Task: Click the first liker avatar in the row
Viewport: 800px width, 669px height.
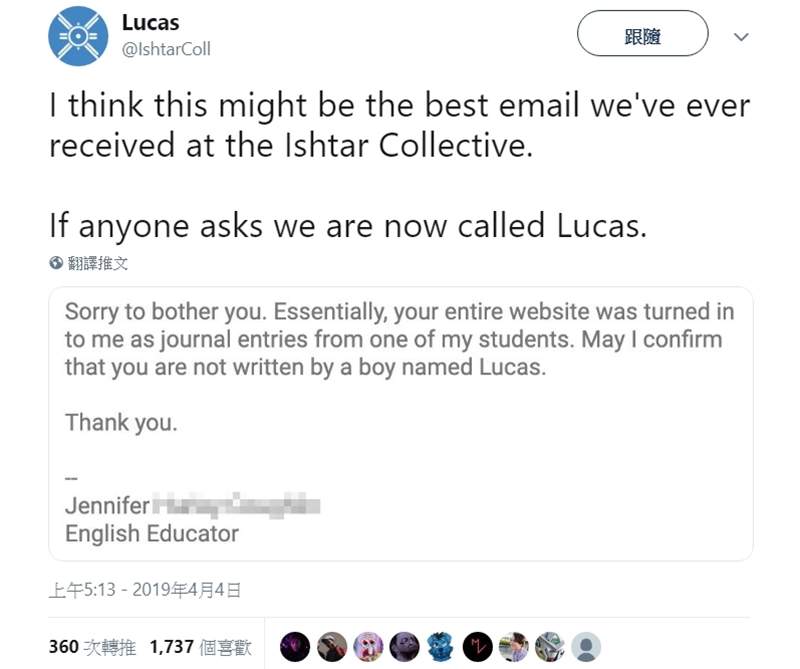Action: (295, 646)
